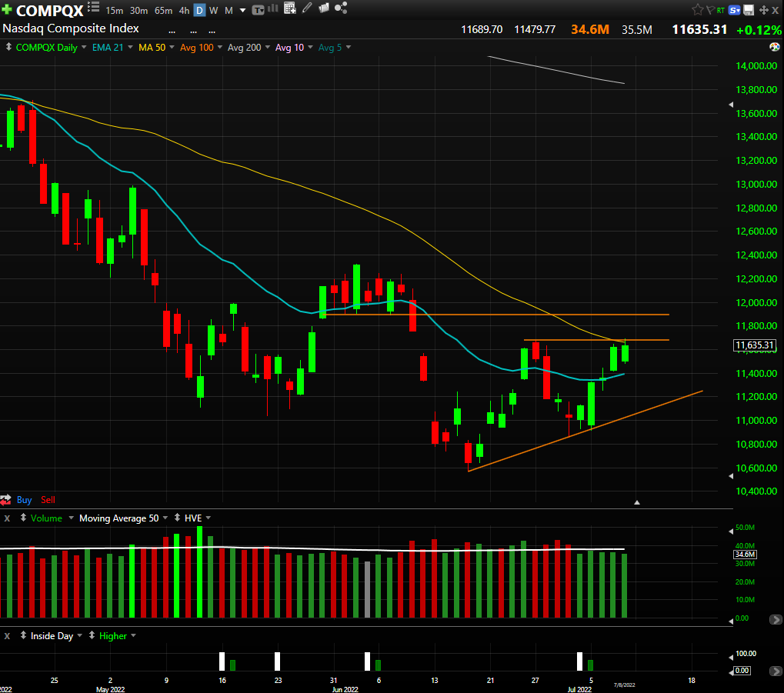Open the text tool T dropdown icon
The image size is (784, 693).
pos(258,10)
